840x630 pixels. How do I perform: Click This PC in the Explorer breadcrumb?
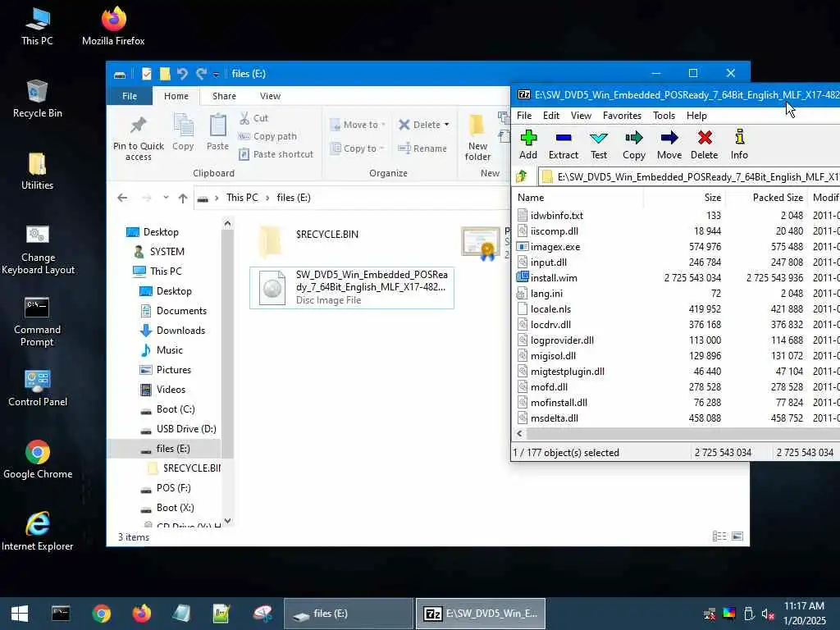[242, 198]
